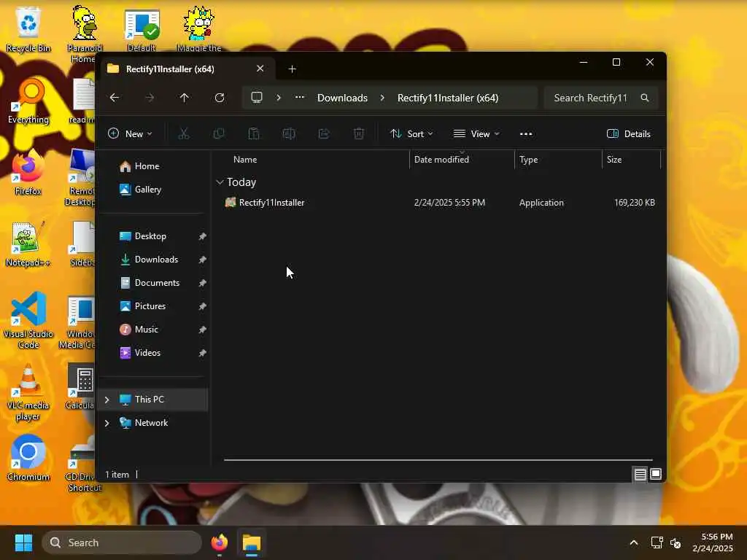Viewport: 747px width, 560px height.
Task: Open chevron after Downloads breadcrumb
Action: pyautogui.click(x=382, y=98)
